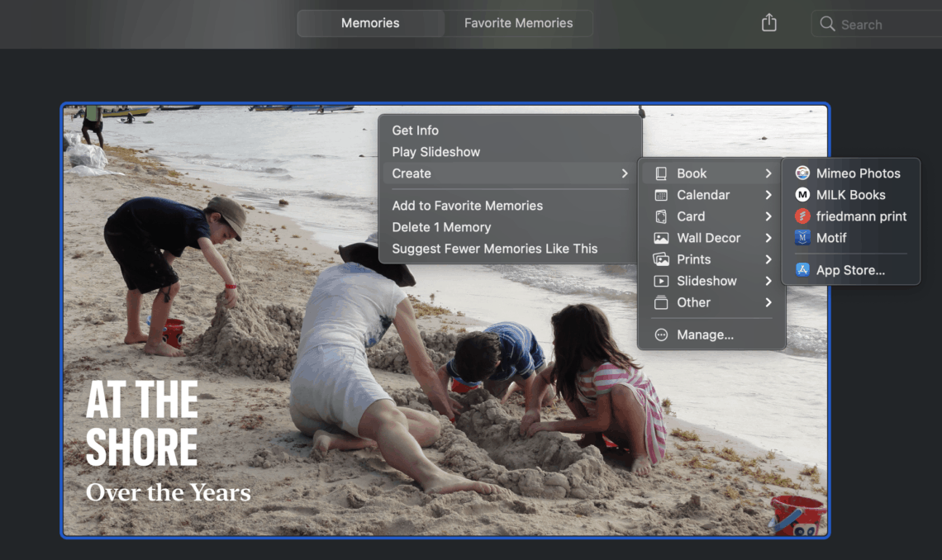This screenshot has width=942, height=560.
Task: Select Play Slideshow menu item
Action: (x=510, y=152)
